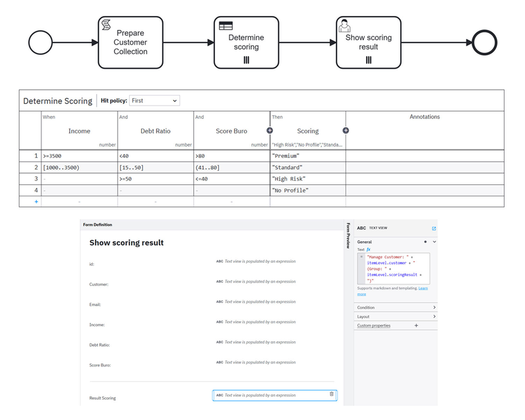
Task: Click plus to add Custom properties
Action: (x=416, y=326)
